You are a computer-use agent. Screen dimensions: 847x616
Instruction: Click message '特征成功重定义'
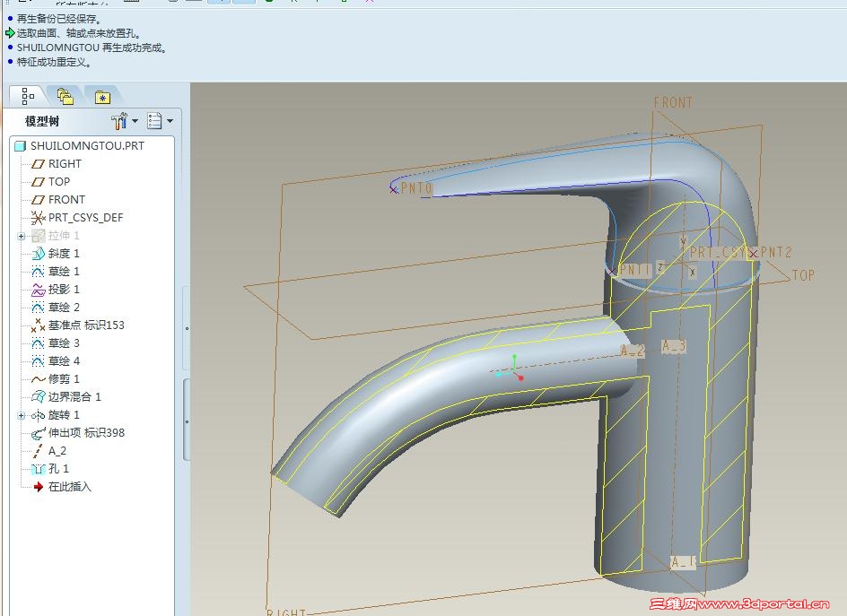(54, 62)
